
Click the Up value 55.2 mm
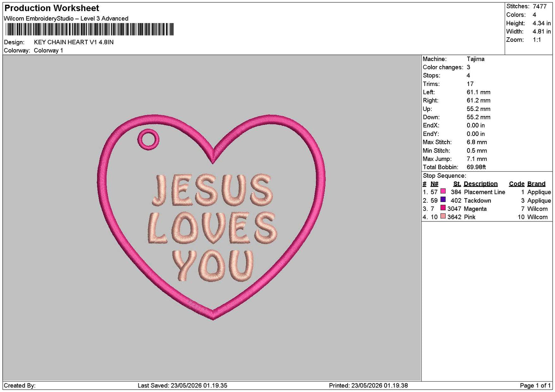point(479,109)
